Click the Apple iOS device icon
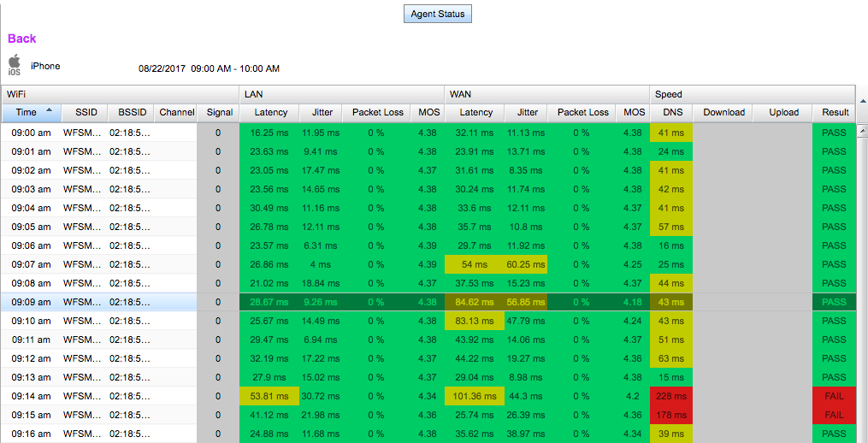 click(x=15, y=65)
